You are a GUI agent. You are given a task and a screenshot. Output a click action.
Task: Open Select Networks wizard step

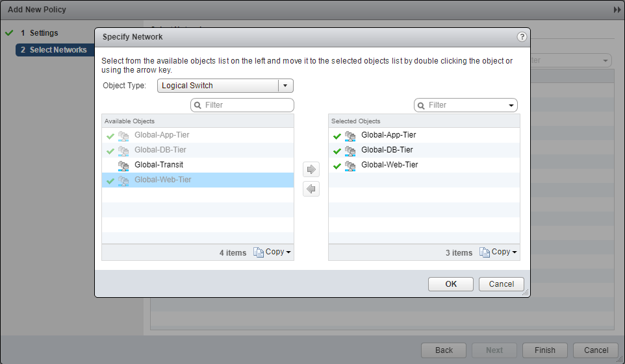[x=57, y=50]
